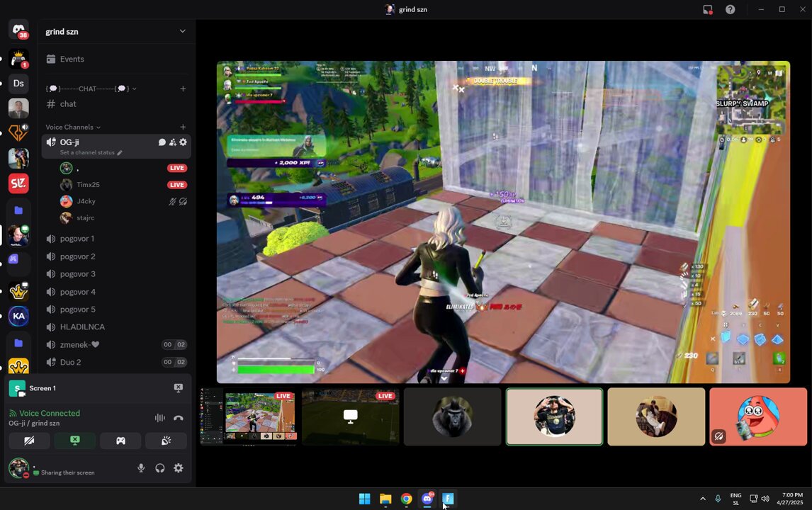Open the # chat text channel
This screenshot has height=510, width=812.
coord(116,104)
